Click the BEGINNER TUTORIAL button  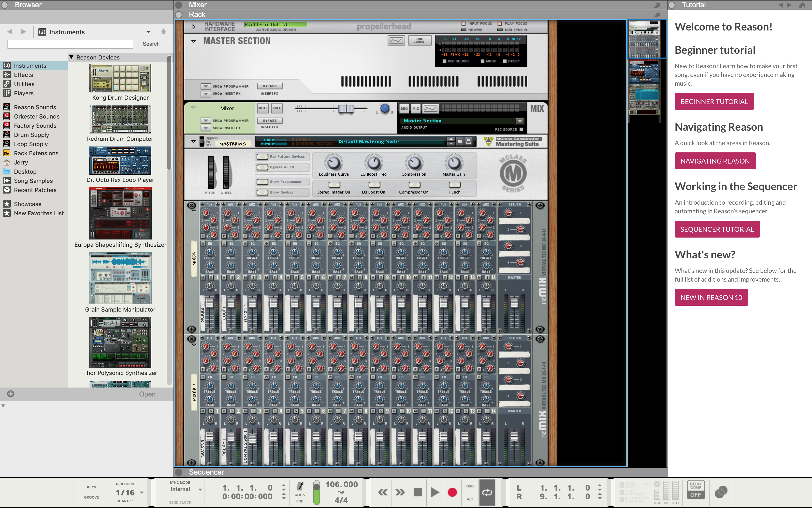(x=714, y=101)
